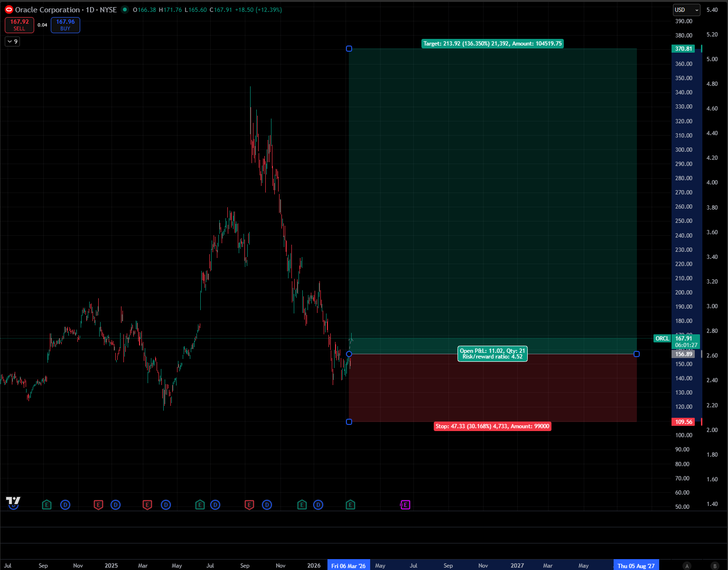Open the dividend marker near Oct 2024
The height and width of the screenshot is (570, 728).
click(x=65, y=505)
